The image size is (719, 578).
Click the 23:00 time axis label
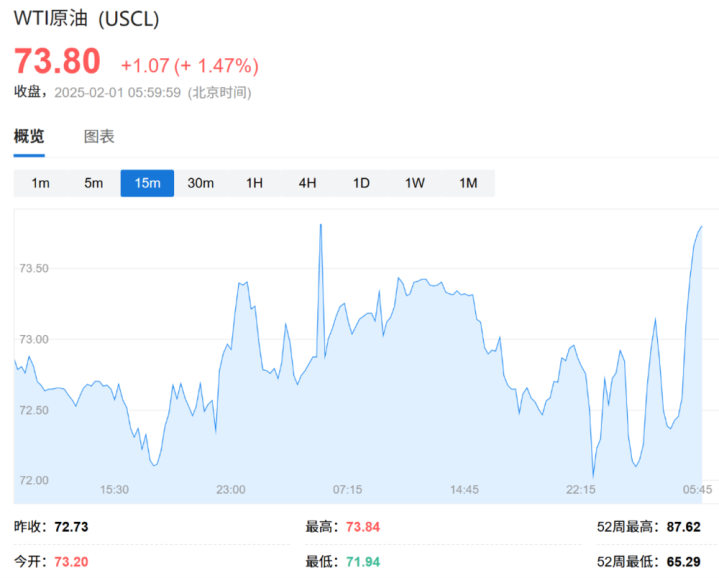[x=231, y=490]
